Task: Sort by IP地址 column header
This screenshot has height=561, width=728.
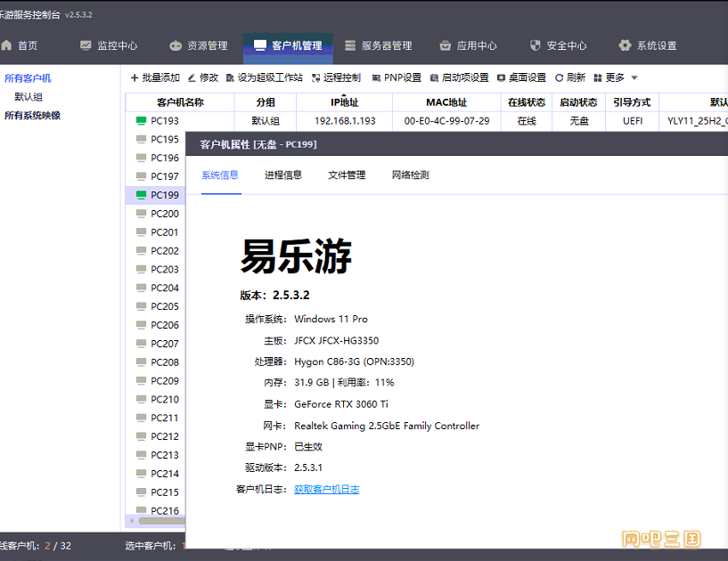Action: [x=345, y=102]
